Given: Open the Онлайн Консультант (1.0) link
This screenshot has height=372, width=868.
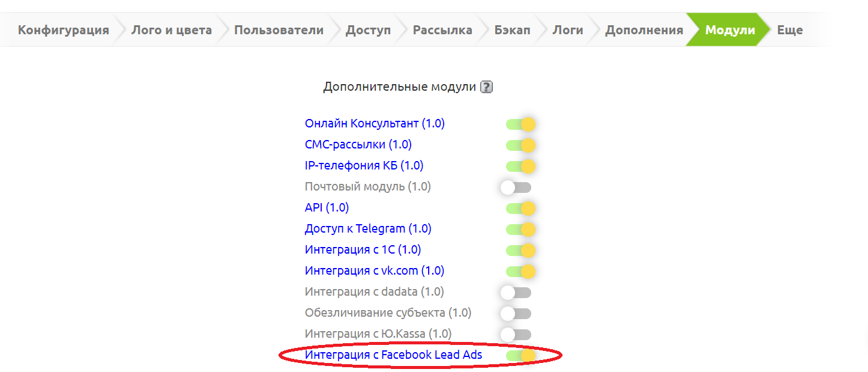Looking at the screenshot, I should tap(375, 124).
